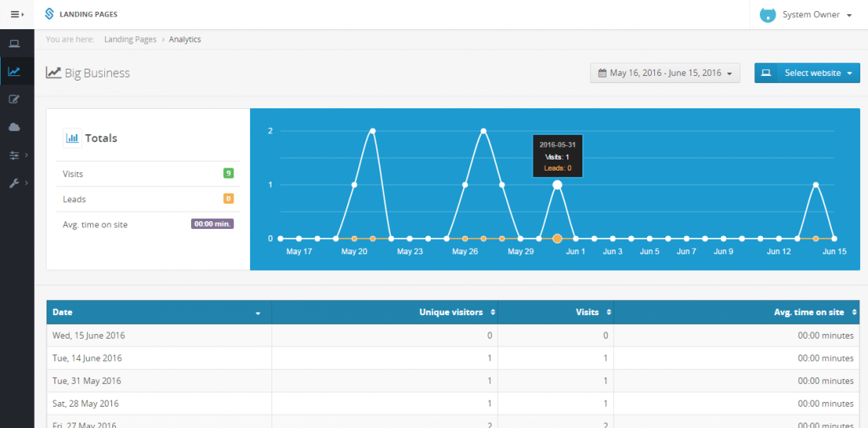Image resolution: width=868 pixels, height=428 pixels.
Task: Toggle the hamburger menu sidebar button
Action: pos(17,14)
